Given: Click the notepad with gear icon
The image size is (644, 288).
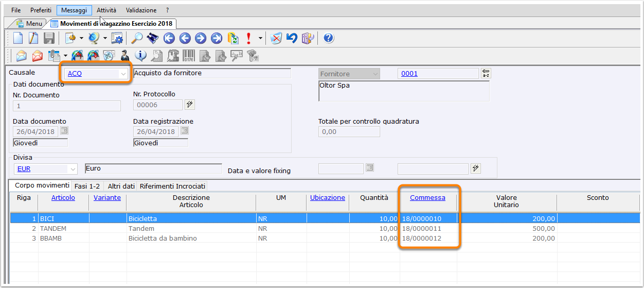Looking at the screenshot, I should (70, 38).
